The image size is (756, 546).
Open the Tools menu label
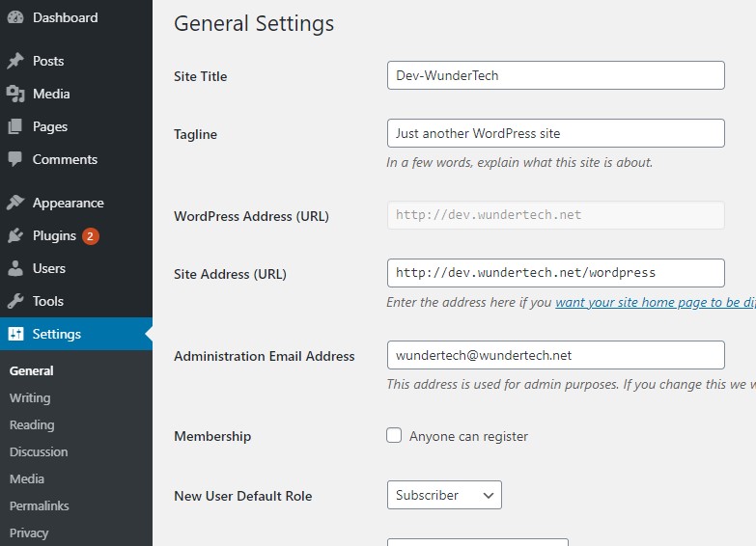coord(48,301)
